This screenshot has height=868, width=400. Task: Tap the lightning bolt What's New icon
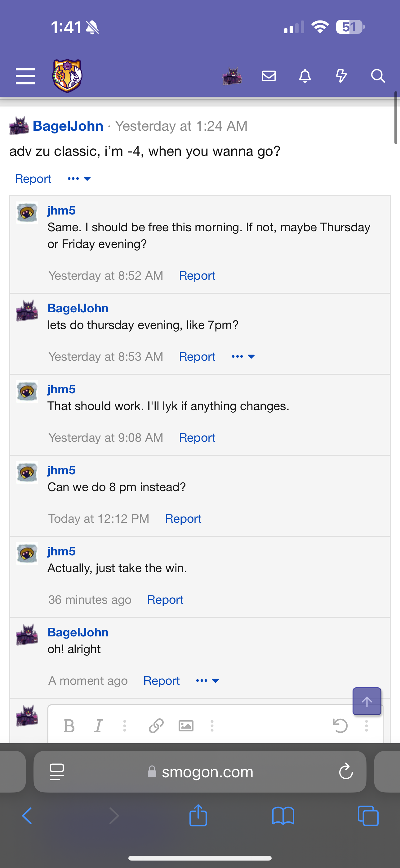[341, 76]
